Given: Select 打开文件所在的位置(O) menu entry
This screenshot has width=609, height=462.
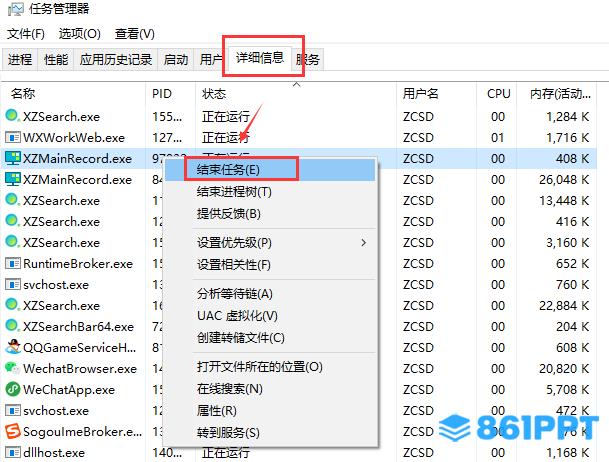Looking at the screenshot, I should pos(271,366).
